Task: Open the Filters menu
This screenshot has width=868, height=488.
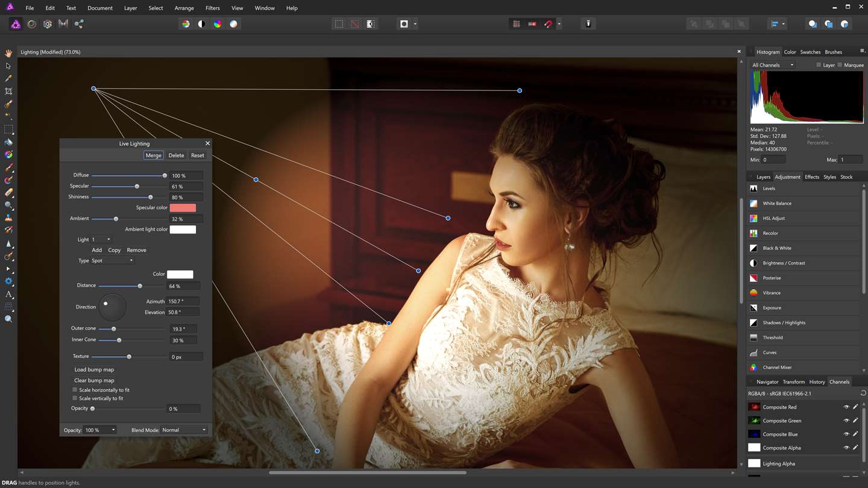Action: pos(212,8)
